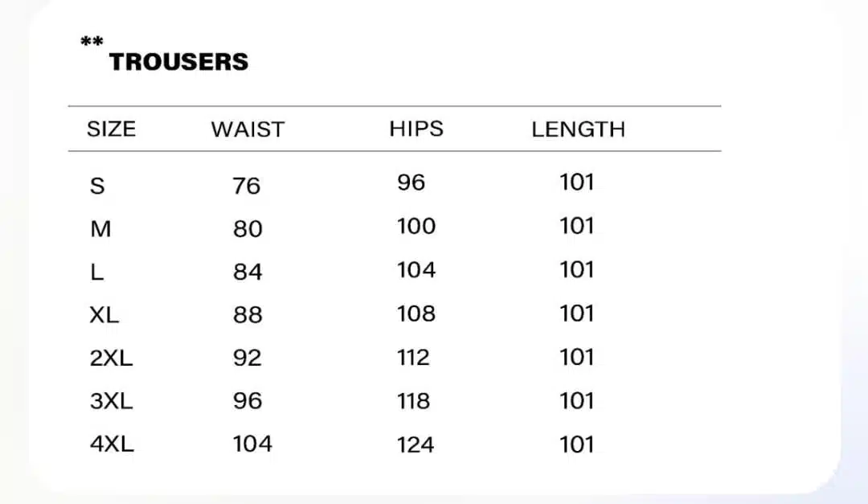Select the M size row label

(100, 229)
